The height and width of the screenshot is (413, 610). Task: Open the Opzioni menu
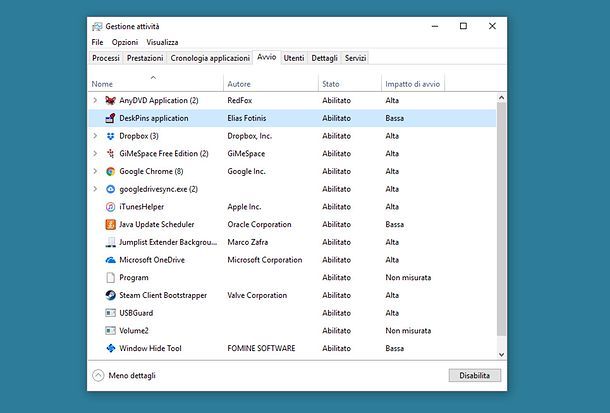click(125, 42)
